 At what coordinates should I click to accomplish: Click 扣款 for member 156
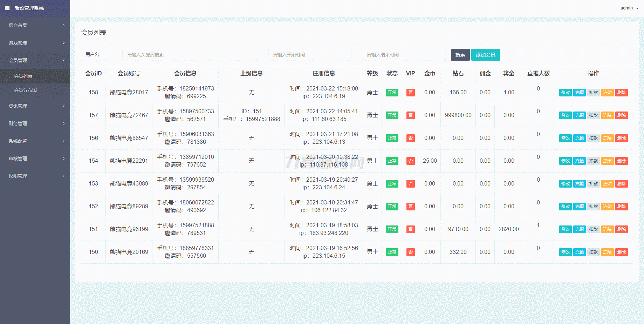coord(593,138)
